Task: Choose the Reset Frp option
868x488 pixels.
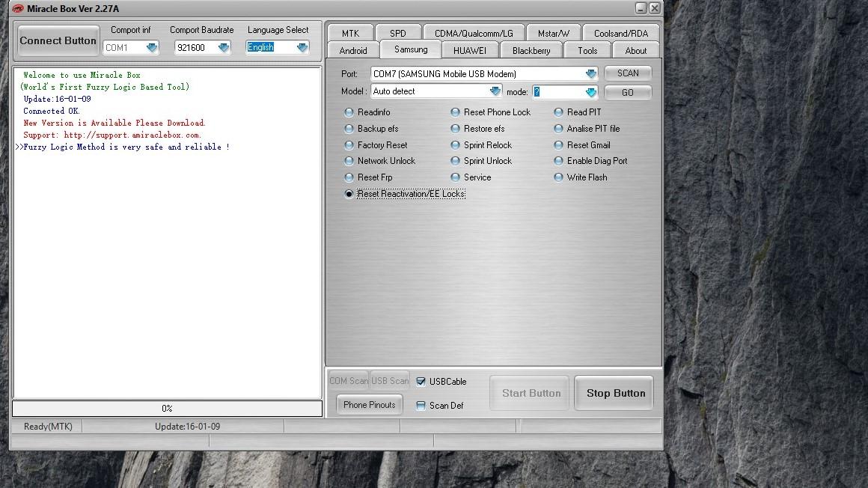Action: pos(349,177)
